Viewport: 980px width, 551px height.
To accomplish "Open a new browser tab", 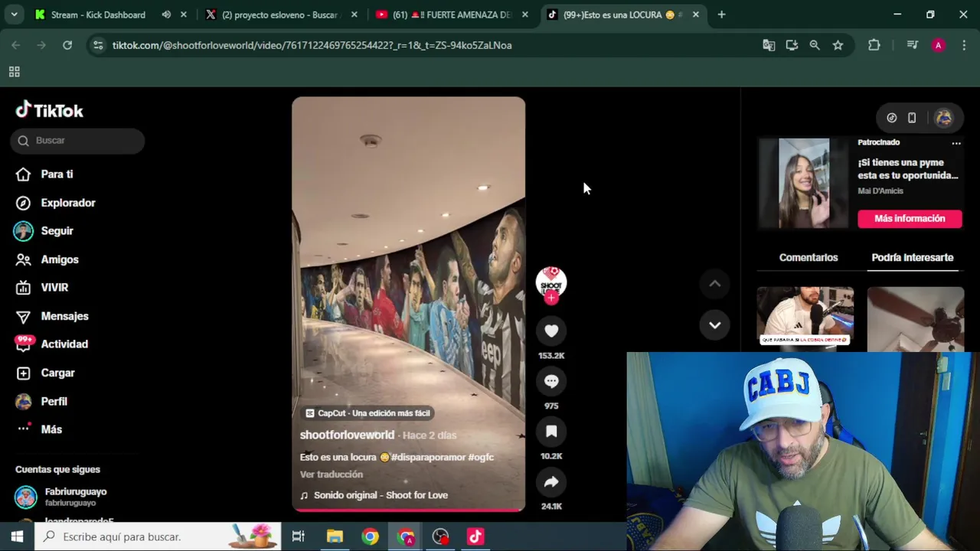I will click(x=721, y=15).
